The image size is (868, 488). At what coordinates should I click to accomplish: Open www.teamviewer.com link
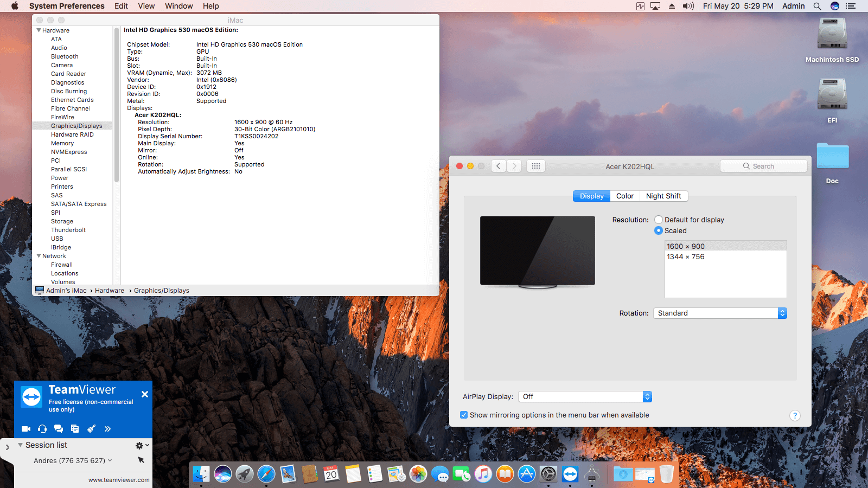pyautogui.click(x=119, y=480)
